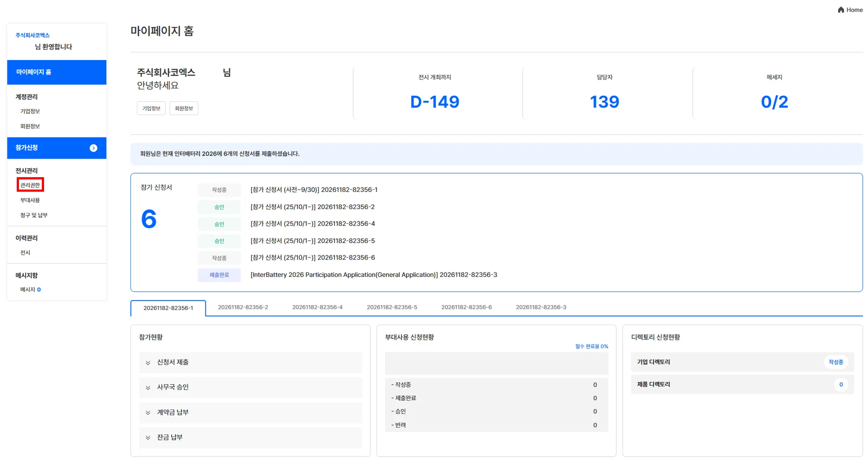Click the - 반려 row in 부대사용 신청현황
The height and width of the screenshot is (465, 868).
[x=497, y=425]
